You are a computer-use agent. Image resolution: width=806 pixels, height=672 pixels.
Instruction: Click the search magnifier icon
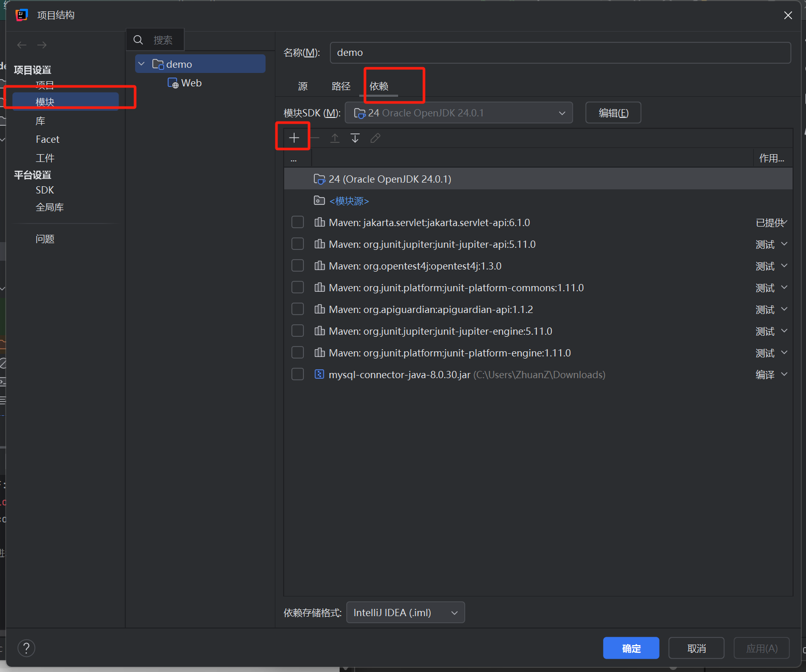pyautogui.click(x=138, y=40)
